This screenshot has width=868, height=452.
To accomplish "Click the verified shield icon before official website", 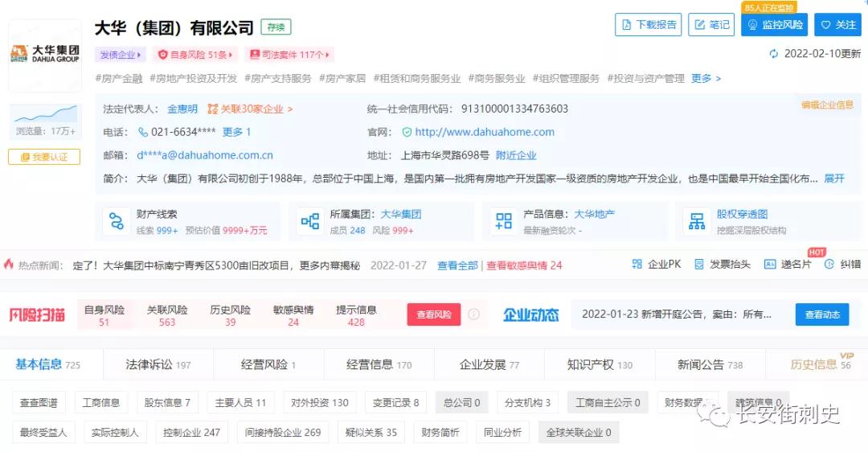I will coord(407,132).
